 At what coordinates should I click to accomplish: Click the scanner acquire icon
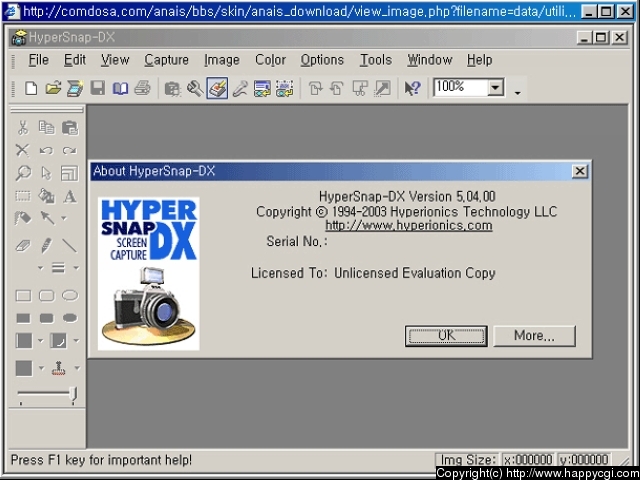(75, 88)
